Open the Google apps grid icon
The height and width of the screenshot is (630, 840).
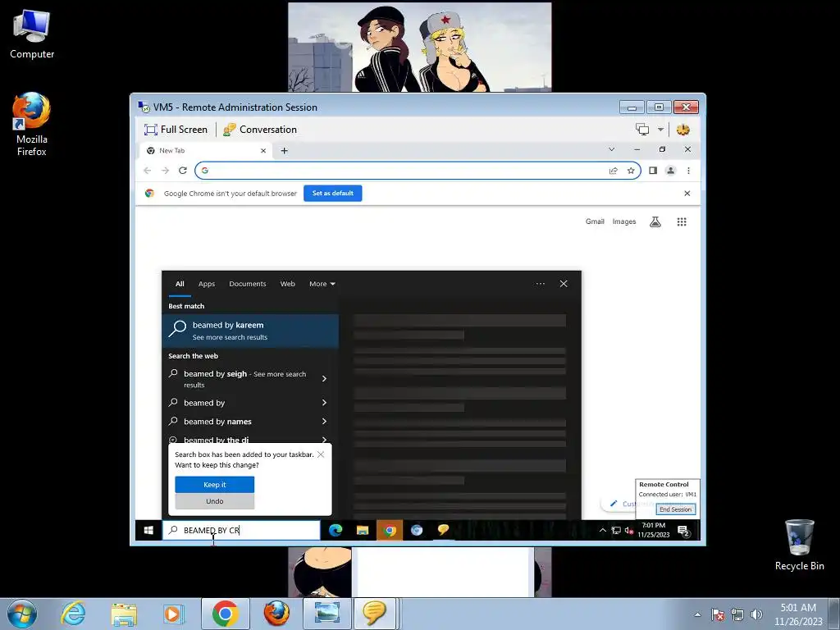coord(682,221)
